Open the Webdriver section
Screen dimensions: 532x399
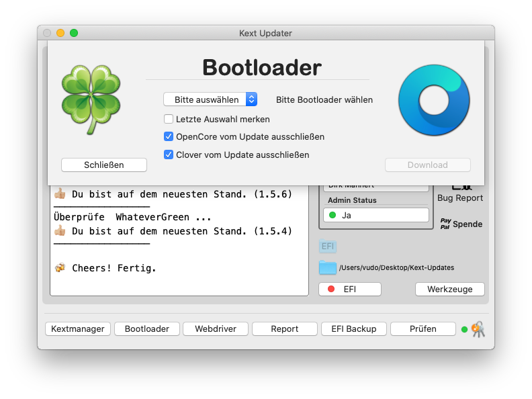coord(216,328)
